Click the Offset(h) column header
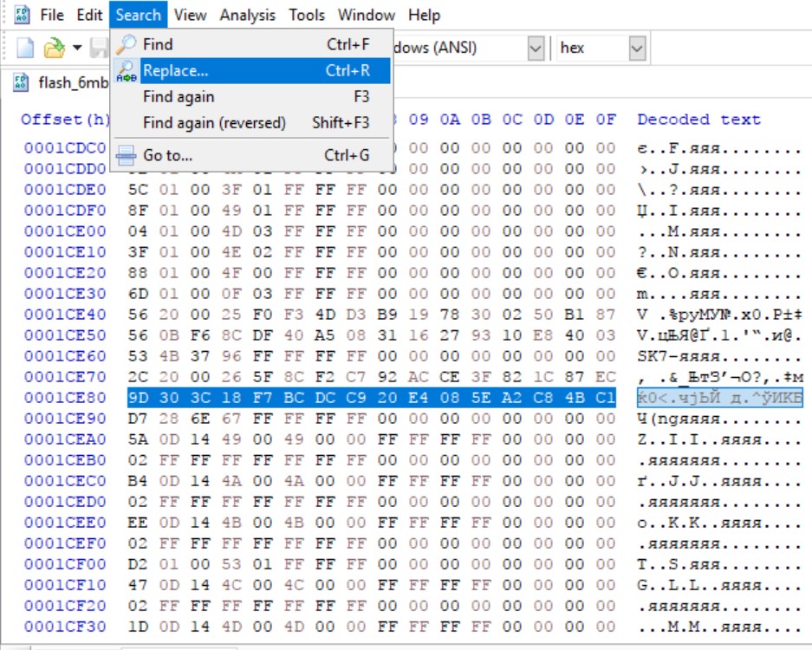 click(x=66, y=120)
